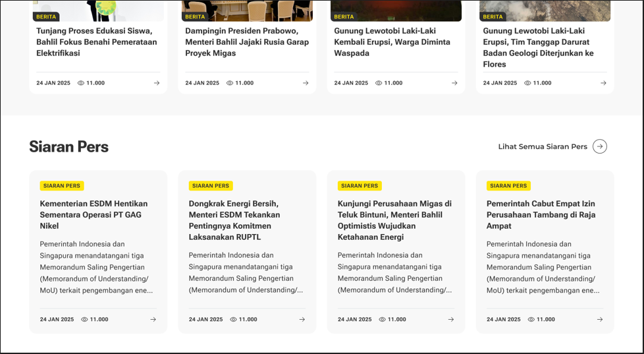Click arrow on PT GAG Nikel press card
This screenshot has height=354, width=644.
[153, 320]
